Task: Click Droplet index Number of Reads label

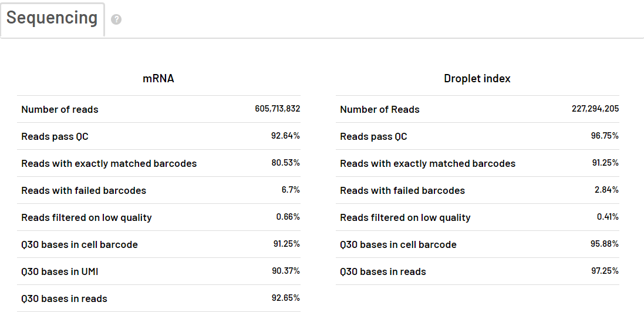Action: pyautogui.click(x=380, y=109)
